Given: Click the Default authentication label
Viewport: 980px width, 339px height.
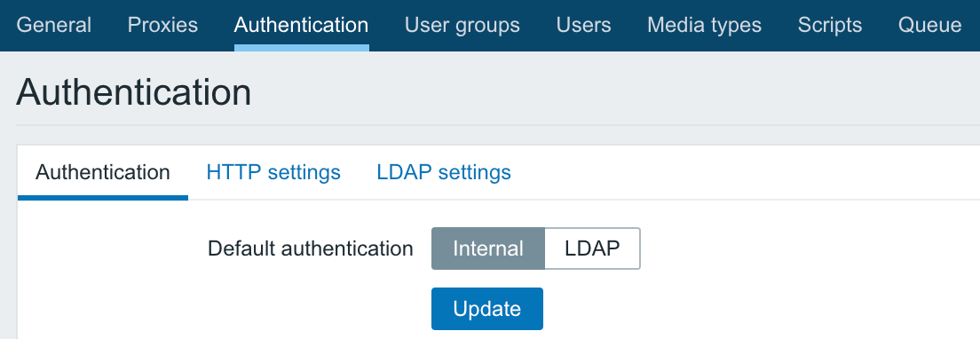Looking at the screenshot, I should point(310,248).
